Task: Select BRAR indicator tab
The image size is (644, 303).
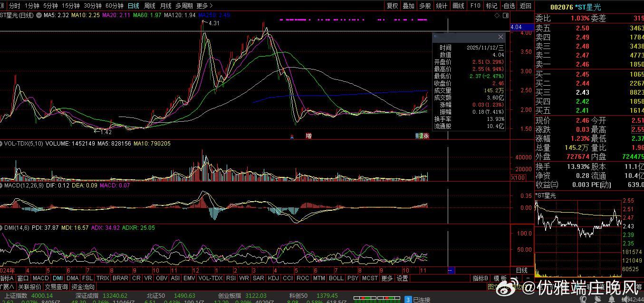Action: [x=120, y=278]
